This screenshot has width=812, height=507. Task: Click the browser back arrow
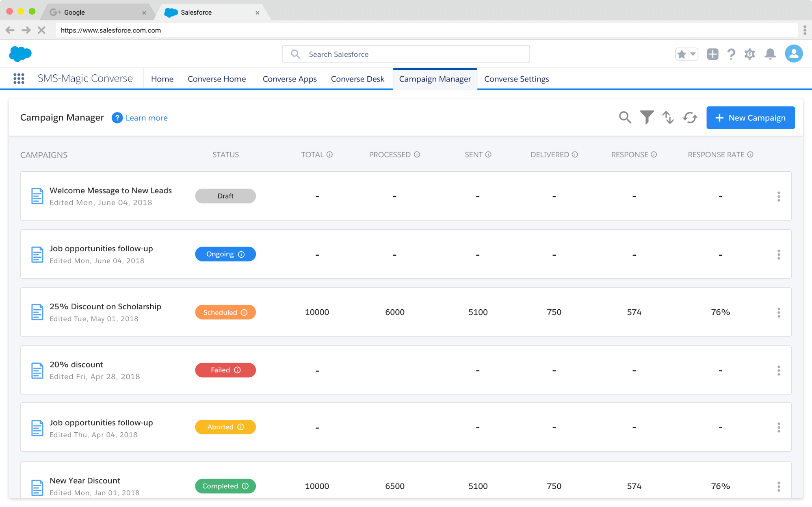click(10, 30)
